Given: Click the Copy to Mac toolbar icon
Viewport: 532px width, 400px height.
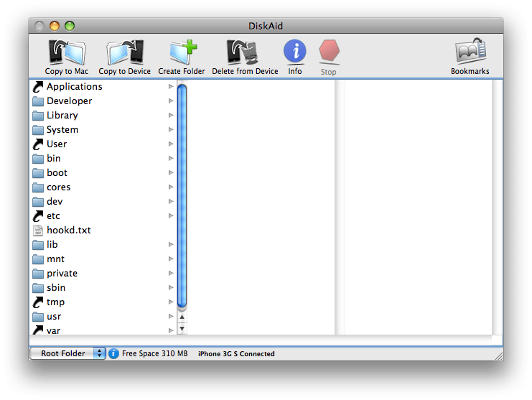Looking at the screenshot, I should pyautogui.click(x=66, y=53).
